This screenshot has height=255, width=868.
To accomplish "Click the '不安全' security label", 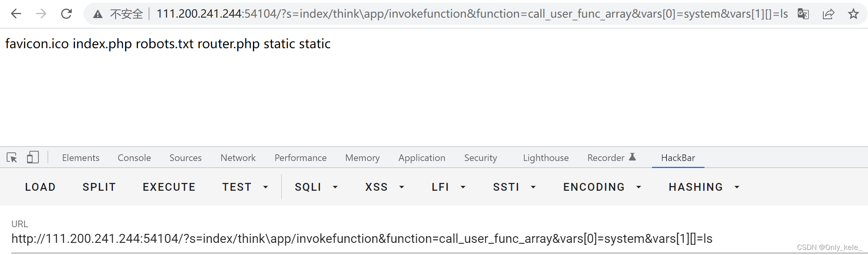I will pyautogui.click(x=126, y=14).
